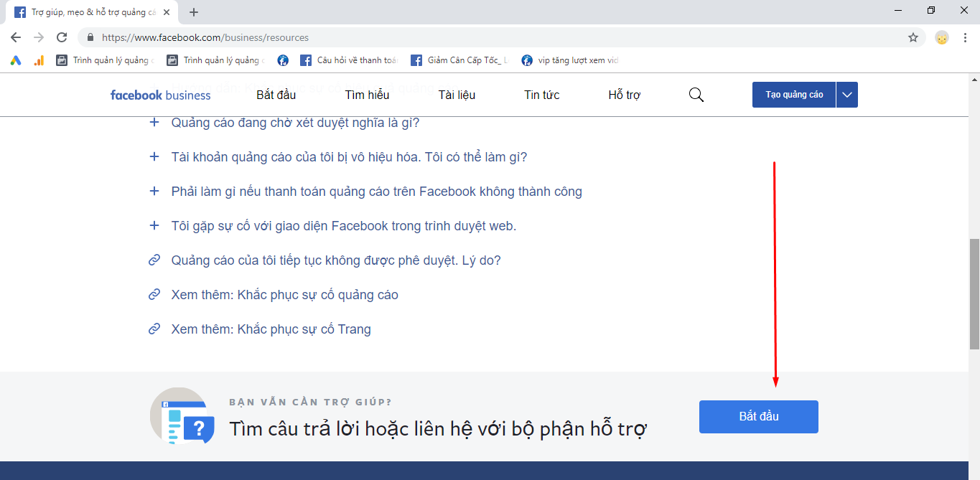Click the scrollbar up arrow
The image size is (980, 480).
point(974,78)
